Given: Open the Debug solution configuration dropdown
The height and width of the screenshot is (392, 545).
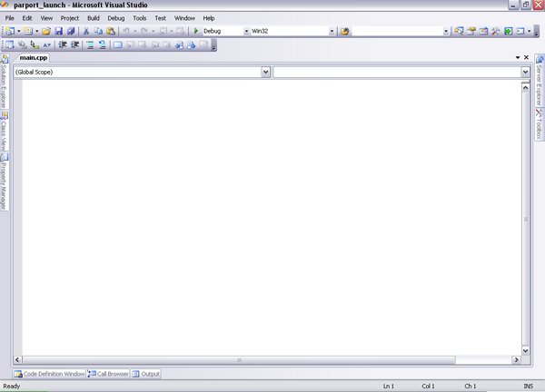Looking at the screenshot, I should (x=246, y=31).
